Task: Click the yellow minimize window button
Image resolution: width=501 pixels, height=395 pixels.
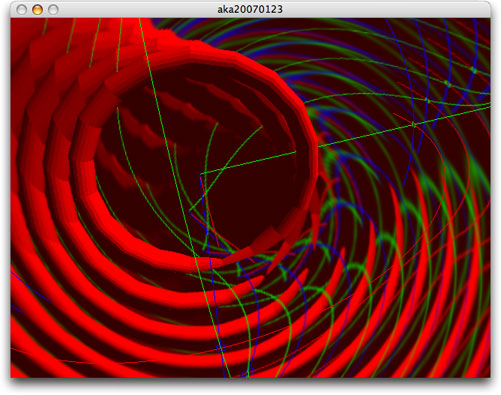Action: point(37,10)
